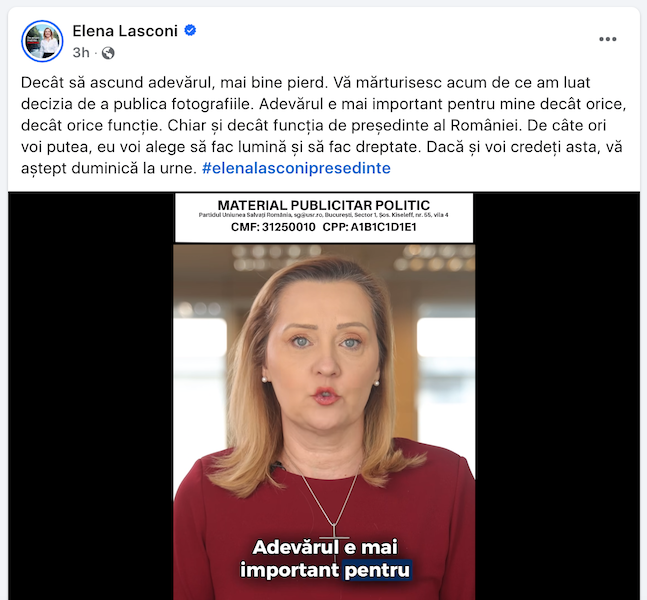The height and width of the screenshot is (600, 647).
Task: Click the 'CMF: 31250010' code in the banner
Action: 273,227
